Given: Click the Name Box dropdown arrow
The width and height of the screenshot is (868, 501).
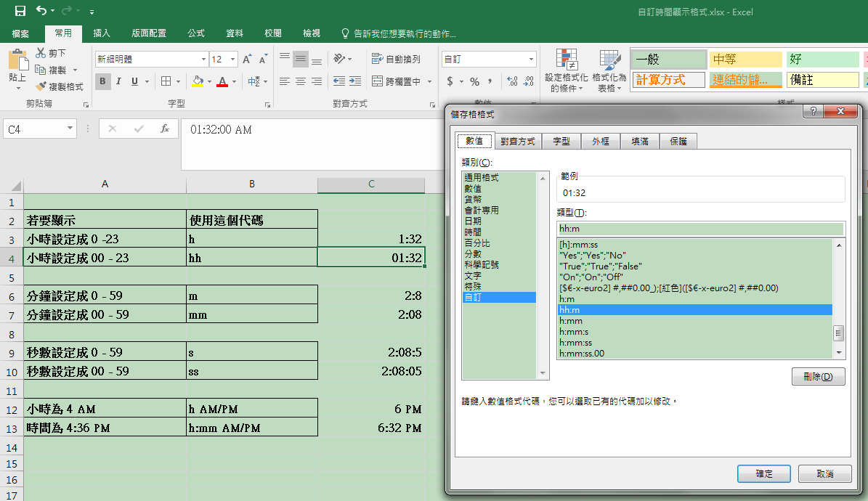Looking at the screenshot, I should [x=70, y=129].
